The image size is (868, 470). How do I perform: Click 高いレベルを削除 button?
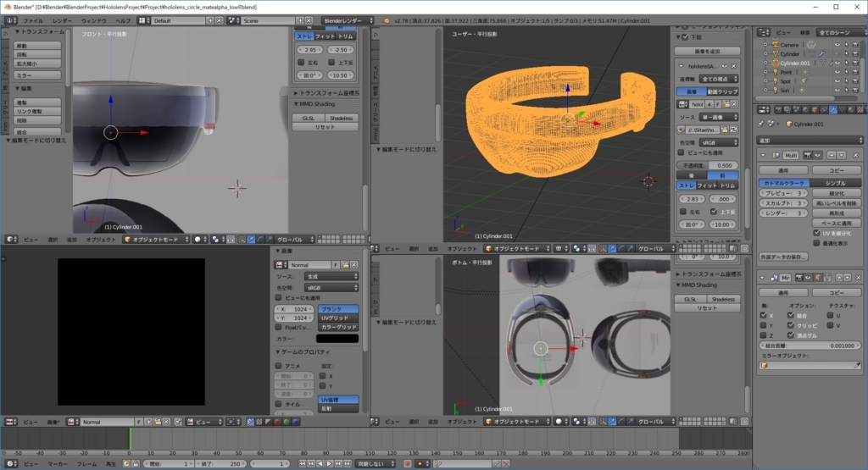(x=837, y=203)
